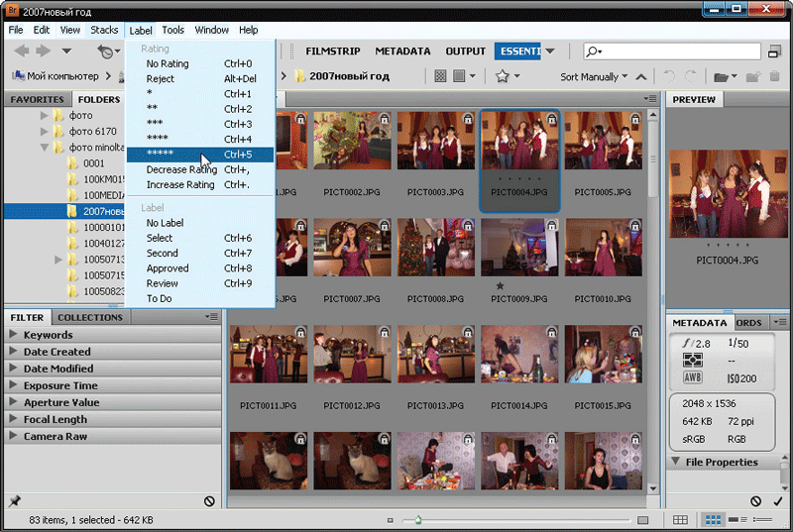Screen dimensions: 793x532
Task: Rotate 90 degrees clockwise
Action: click(x=690, y=76)
